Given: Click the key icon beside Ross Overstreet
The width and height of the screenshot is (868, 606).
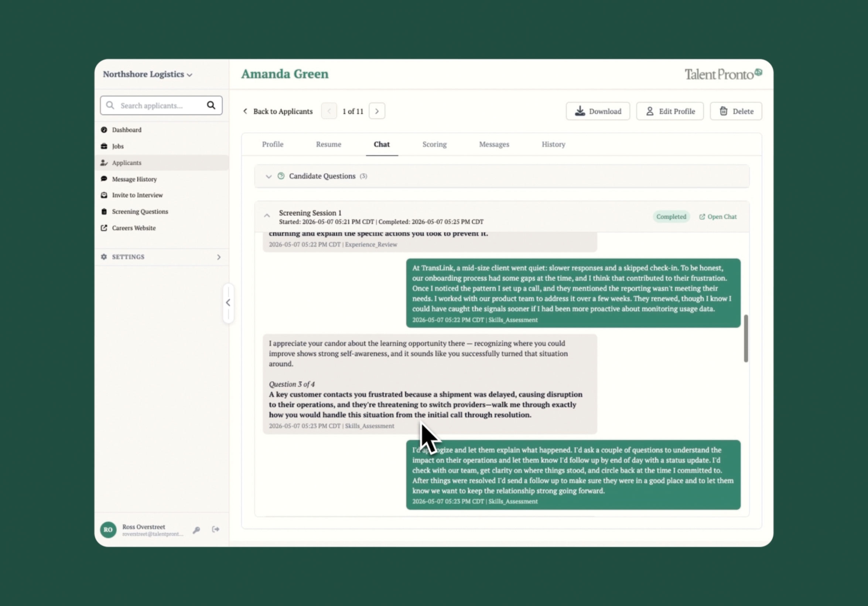Looking at the screenshot, I should point(196,530).
